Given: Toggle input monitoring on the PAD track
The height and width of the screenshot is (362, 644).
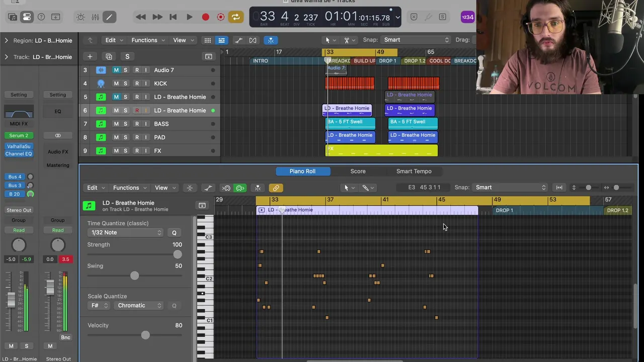Looking at the screenshot, I should coord(146,137).
